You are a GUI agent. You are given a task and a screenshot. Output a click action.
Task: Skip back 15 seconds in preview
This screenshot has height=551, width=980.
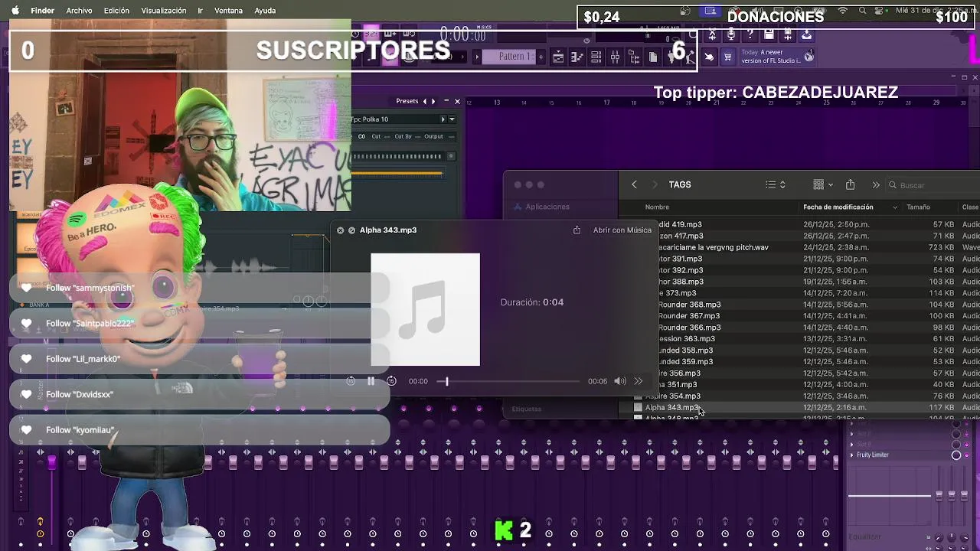tap(351, 381)
